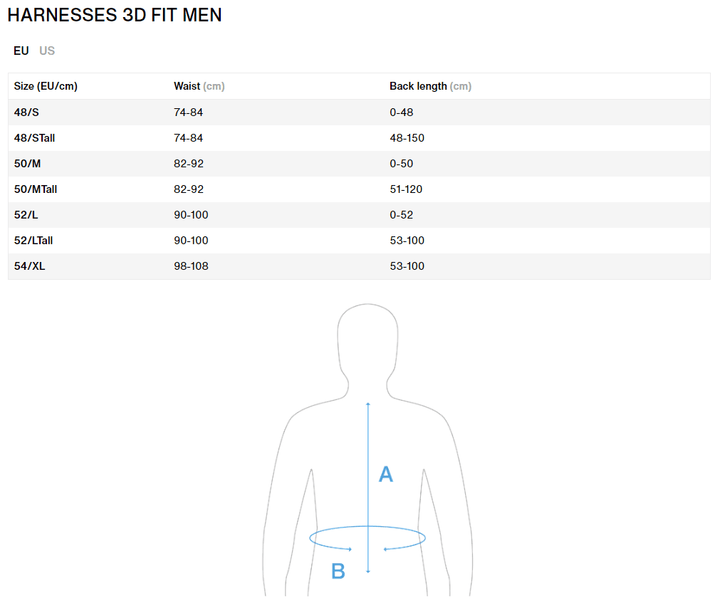Screen dimensions: 720x603
Task: Select the 50/M size row label
Action: 29,164
